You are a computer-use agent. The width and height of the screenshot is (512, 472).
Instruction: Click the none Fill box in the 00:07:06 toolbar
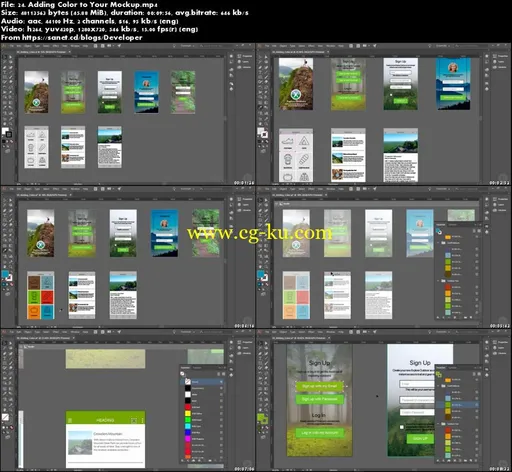5,417
